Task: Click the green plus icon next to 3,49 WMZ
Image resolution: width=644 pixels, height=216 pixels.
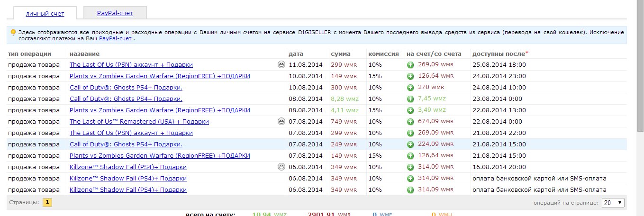Action: tap(410, 110)
